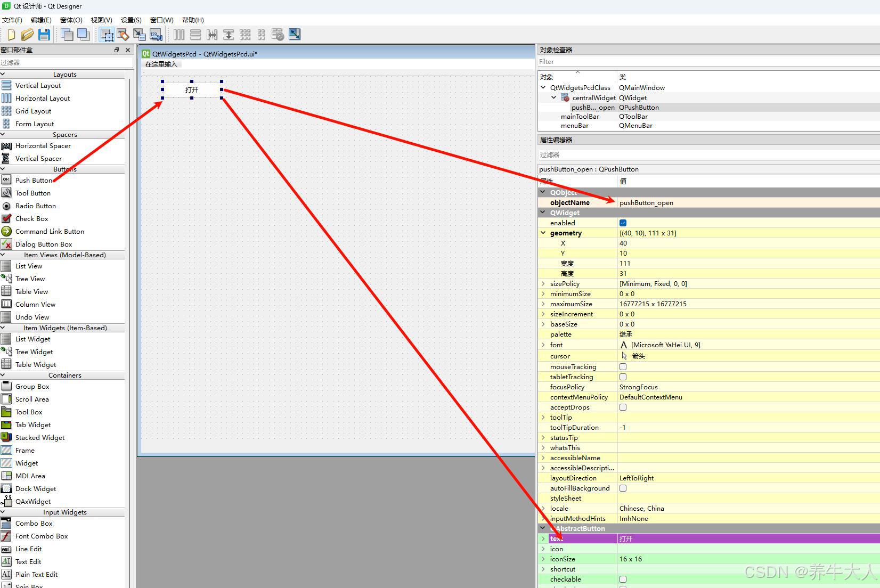Click the property editor 过滤器 field
This screenshot has width=880, height=588.
708,154
